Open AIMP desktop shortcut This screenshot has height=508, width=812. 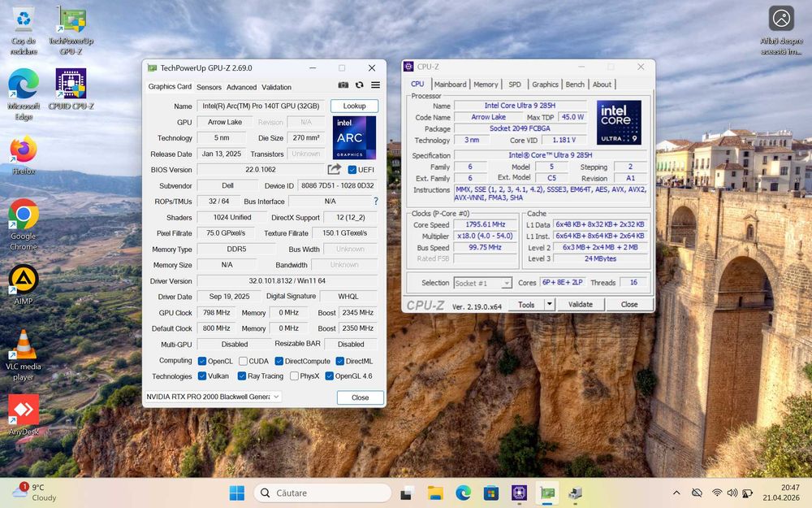24,285
